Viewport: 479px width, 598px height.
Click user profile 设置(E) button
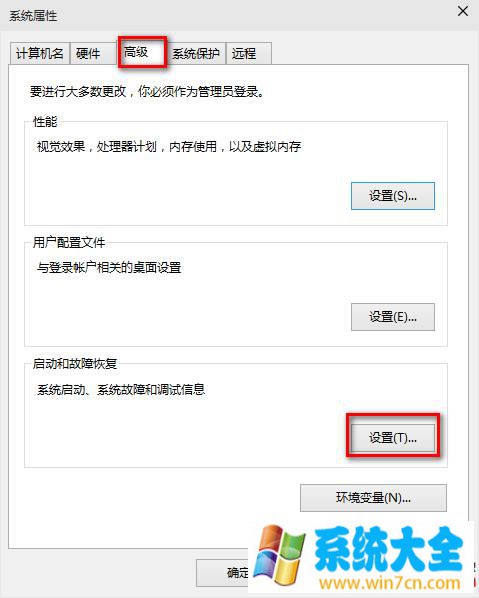[x=392, y=317]
